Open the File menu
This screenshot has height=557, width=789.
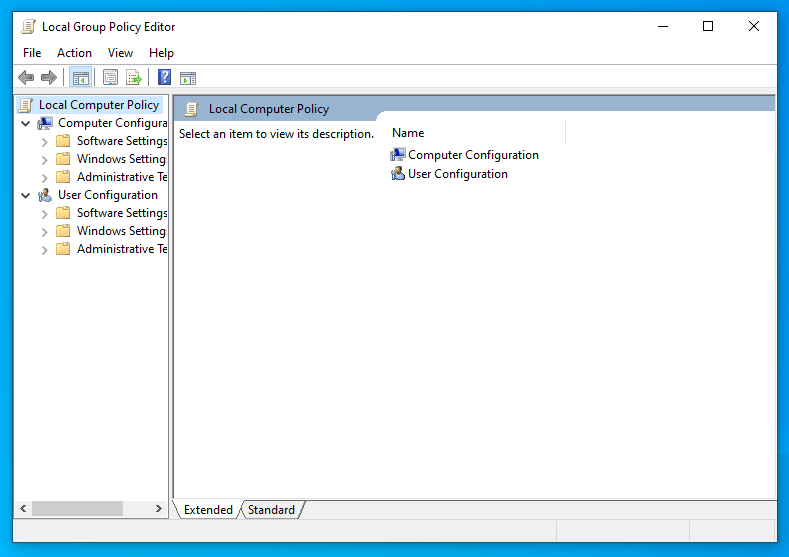click(x=32, y=53)
